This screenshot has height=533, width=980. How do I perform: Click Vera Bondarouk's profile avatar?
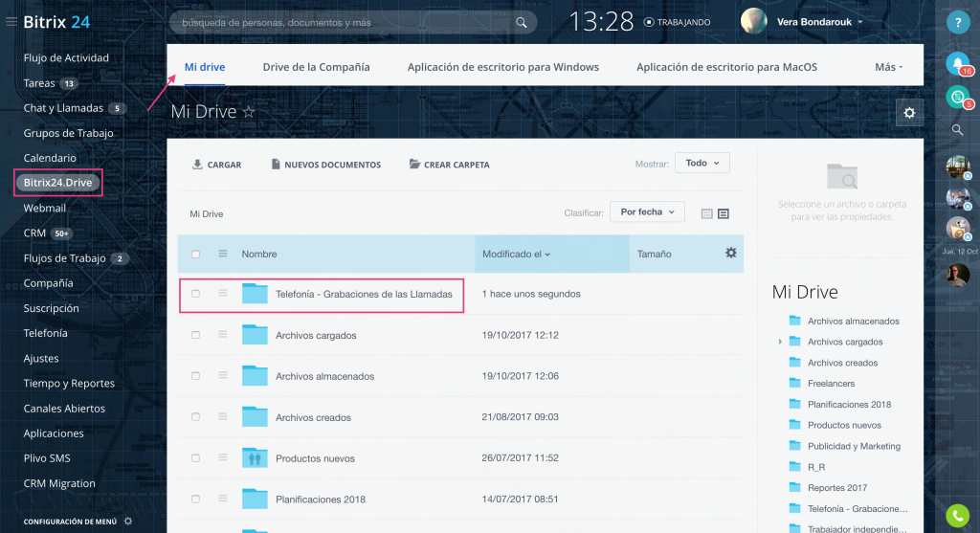(x=754, y=22)
